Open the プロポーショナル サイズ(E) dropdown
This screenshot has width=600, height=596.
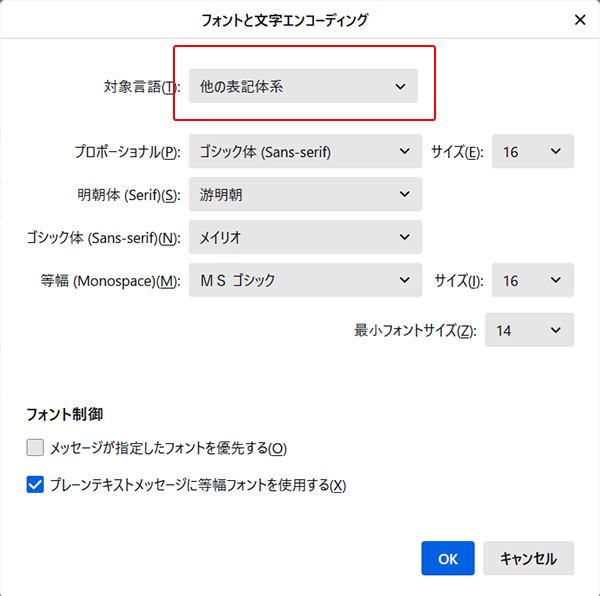point(533,151)
